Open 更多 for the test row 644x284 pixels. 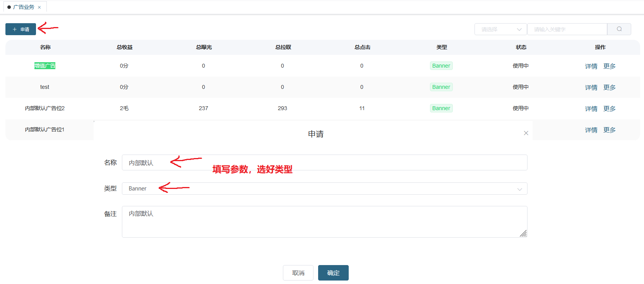click(x=609, y=87)
